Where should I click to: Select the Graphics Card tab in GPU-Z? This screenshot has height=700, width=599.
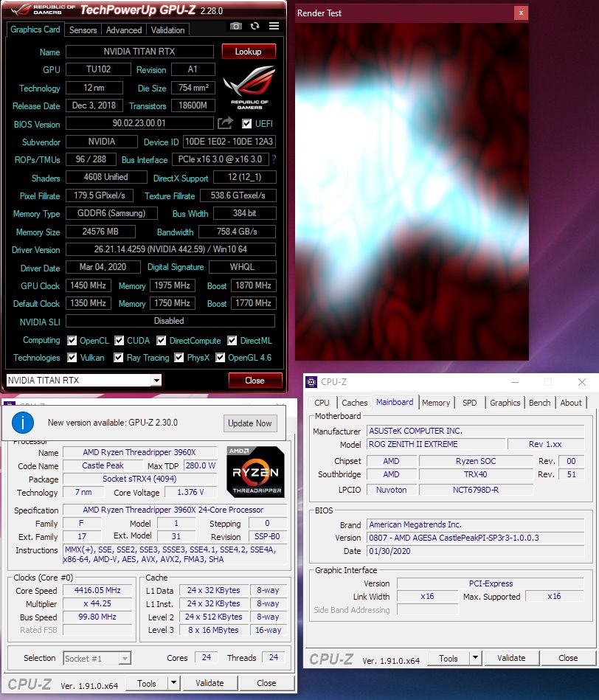pos(35,30)
